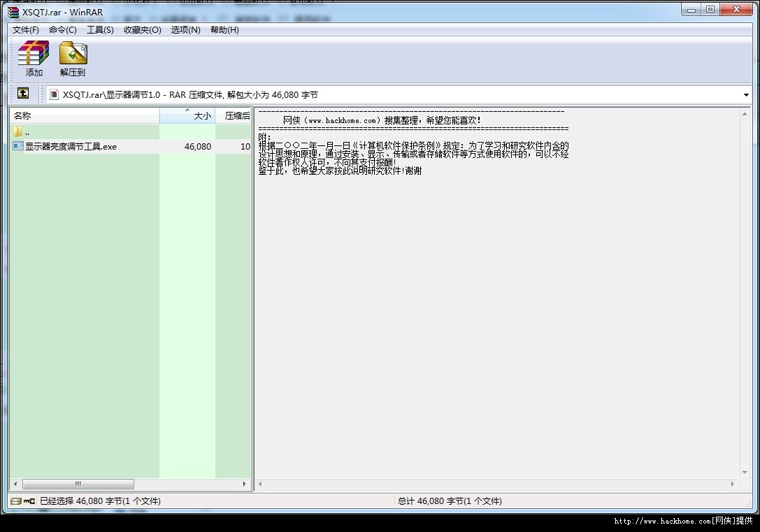This screenshot has width=760, height=532.
Task: Select 显示器亮度调节工具.exe file name
Action: click(71, 146)
